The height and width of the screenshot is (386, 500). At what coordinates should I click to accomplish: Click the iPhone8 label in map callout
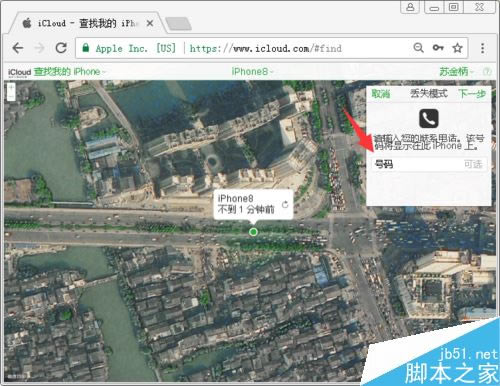[x=236, y=198]
